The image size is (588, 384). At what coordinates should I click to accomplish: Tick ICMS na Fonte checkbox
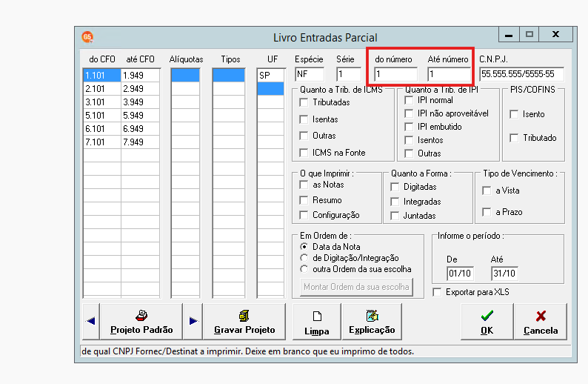pos(304,153)
